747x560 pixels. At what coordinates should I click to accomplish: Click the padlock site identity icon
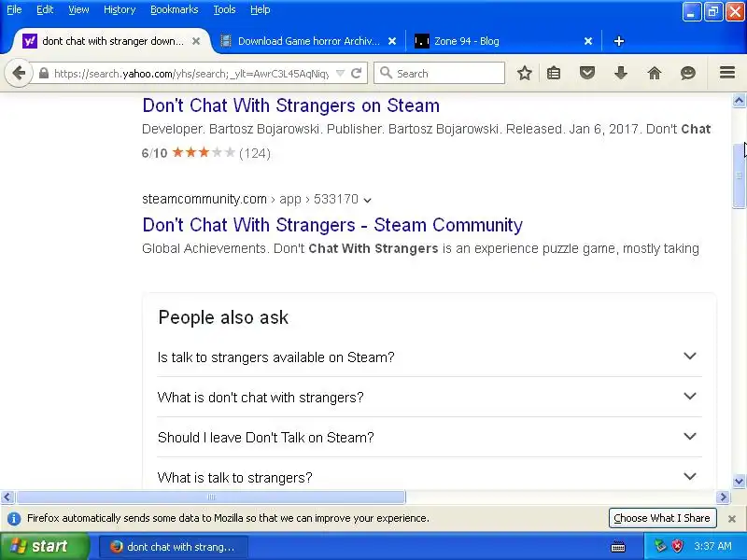tap(44, 74)
